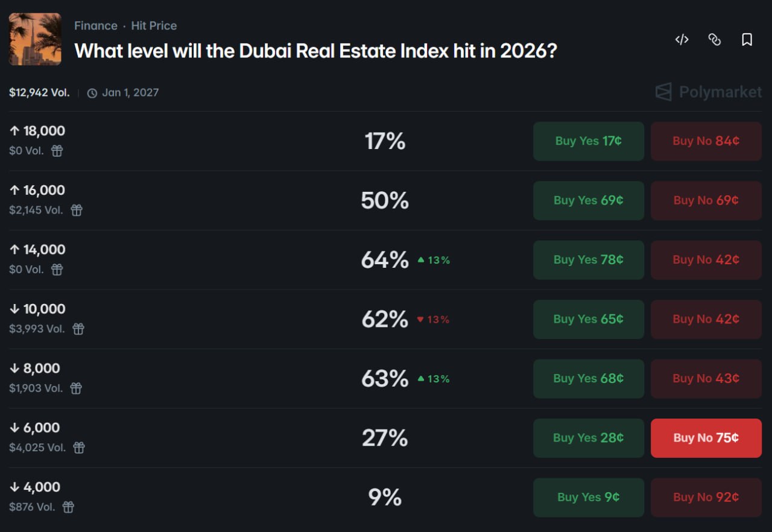Click the gift icon under 4,000 row
The width and height of the screenshot is (772, 532).
tap(69, 507)
